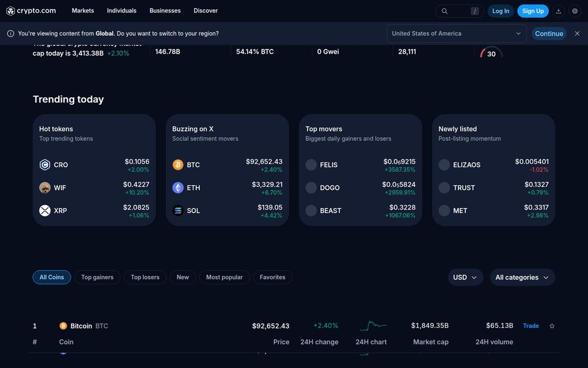Open the Buzzing on X heading
This screenshot has height=368, width=588.
(193, 129)
